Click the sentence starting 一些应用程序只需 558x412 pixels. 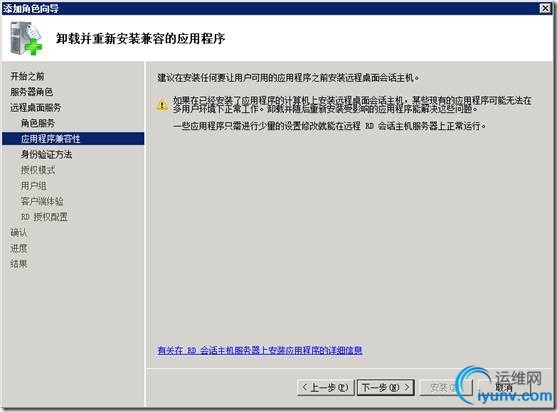pos(330,126)
